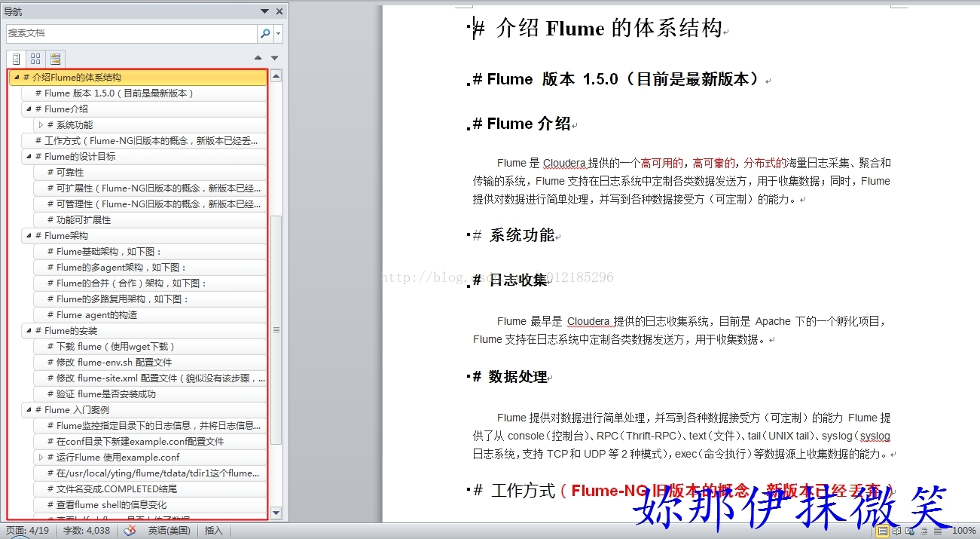
Task: Collapse the 介绍Flume的体系结构 root heading
Action: 17,78
